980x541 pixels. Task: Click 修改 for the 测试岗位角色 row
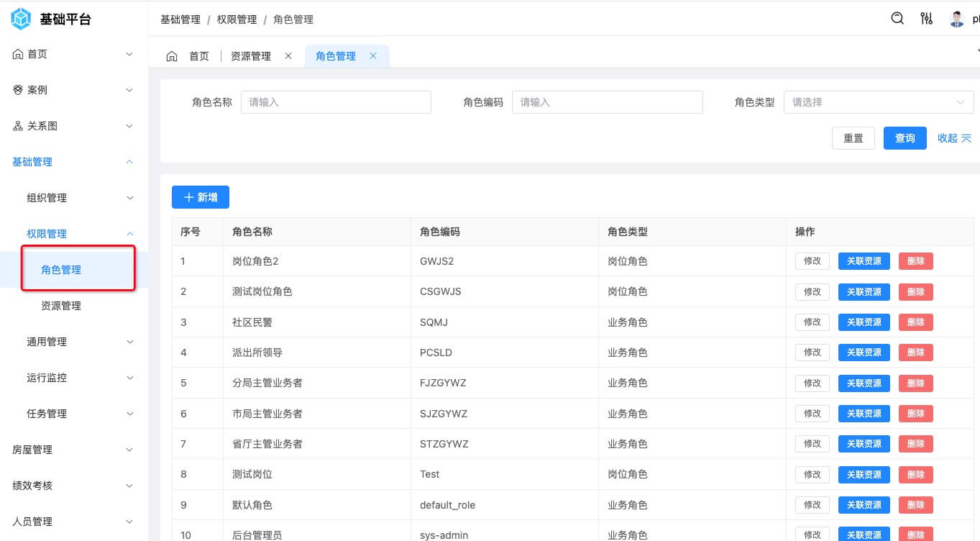(812, 291)
